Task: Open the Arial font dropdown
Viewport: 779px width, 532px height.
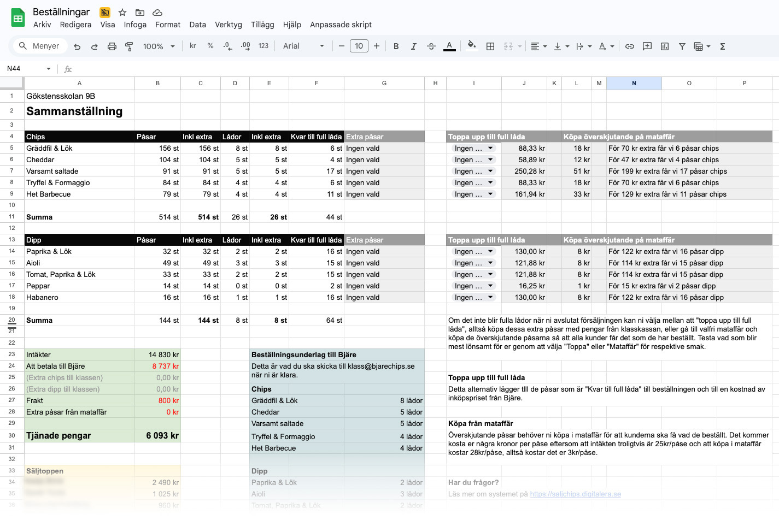Action: pyautogui.click(x=303, y=46)
